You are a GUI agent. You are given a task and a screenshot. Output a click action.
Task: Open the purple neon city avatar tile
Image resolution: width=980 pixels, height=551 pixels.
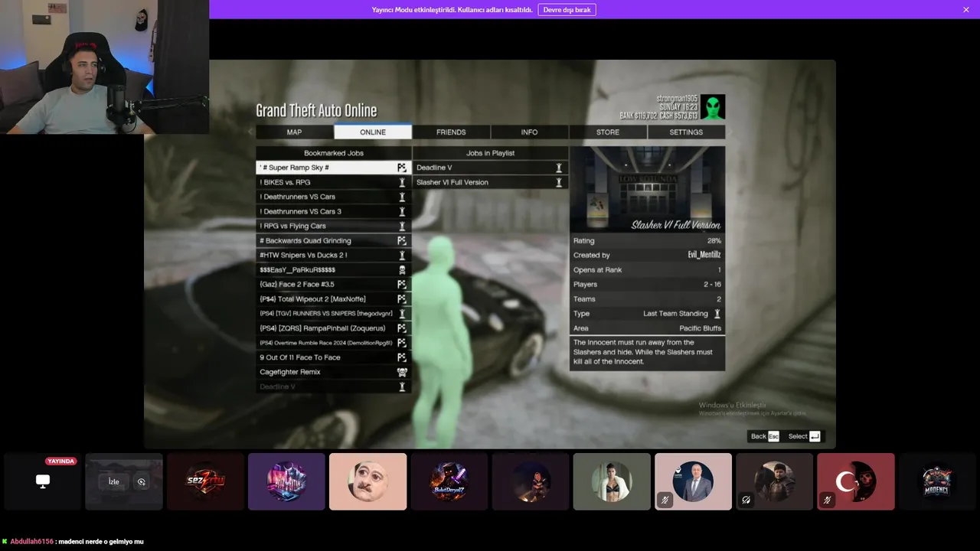click(286, 481)
